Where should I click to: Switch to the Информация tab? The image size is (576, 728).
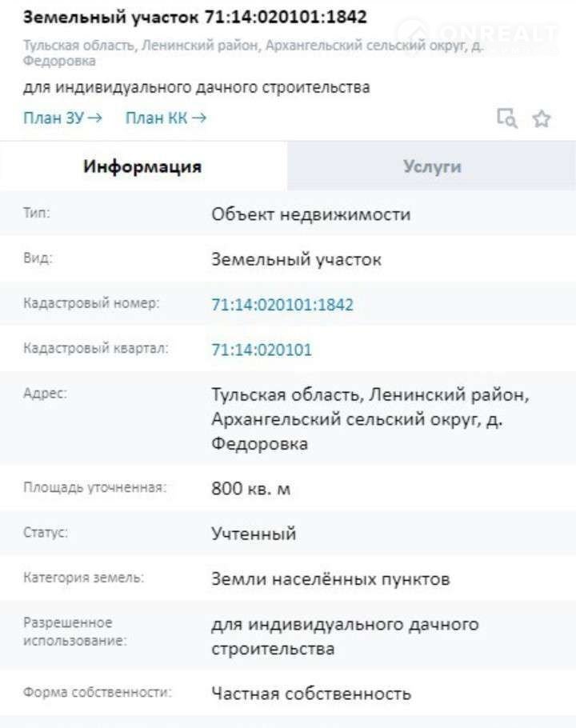coord(142,166)
